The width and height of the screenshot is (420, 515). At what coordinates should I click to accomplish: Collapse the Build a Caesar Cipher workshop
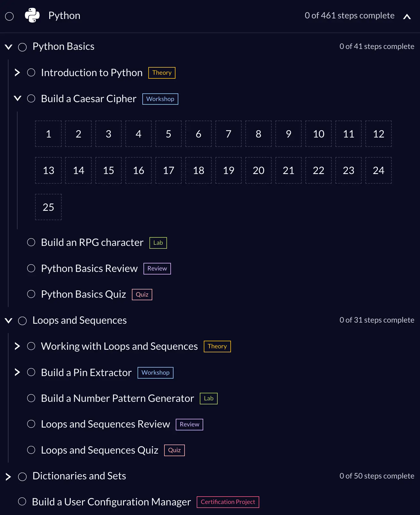tap(17, 98)
